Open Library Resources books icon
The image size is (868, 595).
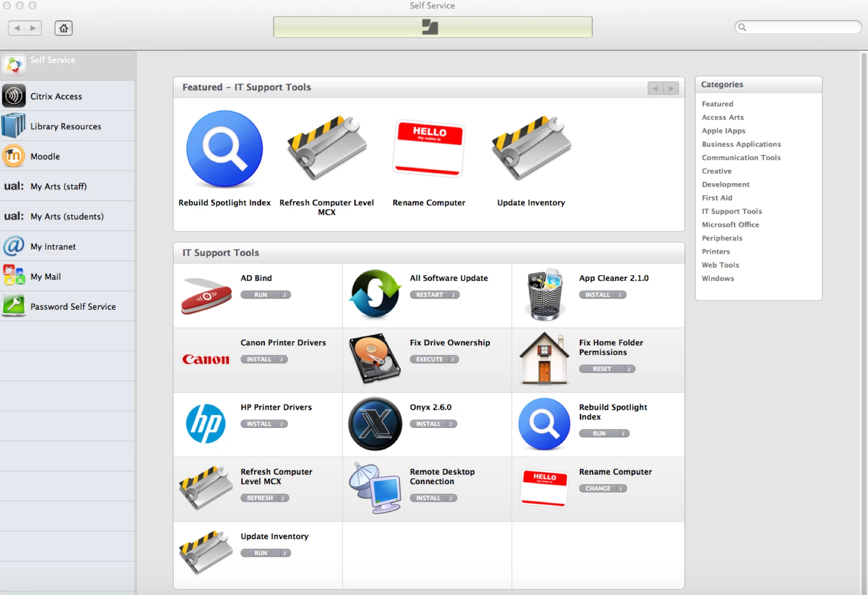point(14,126)
